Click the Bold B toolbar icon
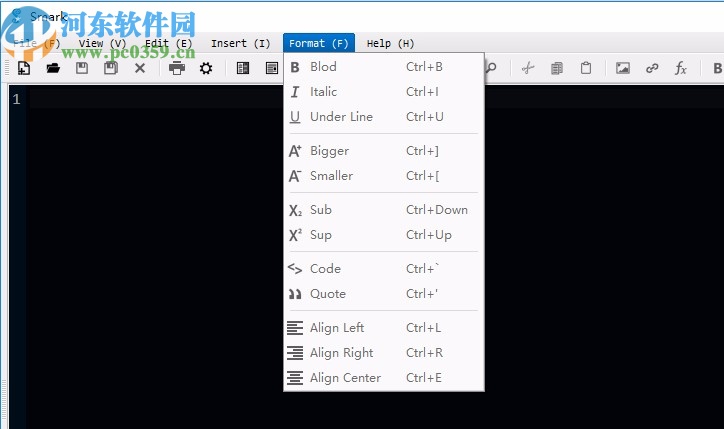The width and height of the screenshot is (724, 429). [x=718, y=68]
